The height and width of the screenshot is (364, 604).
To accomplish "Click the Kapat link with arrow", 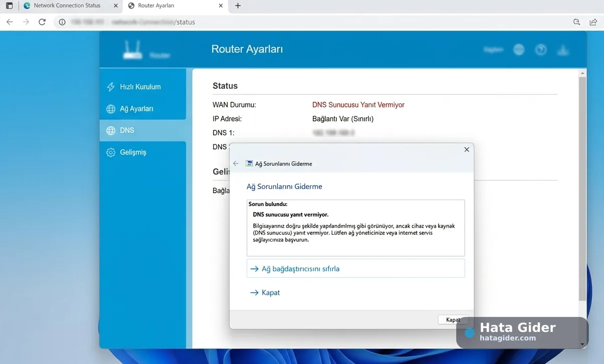I will pos(265,292).
